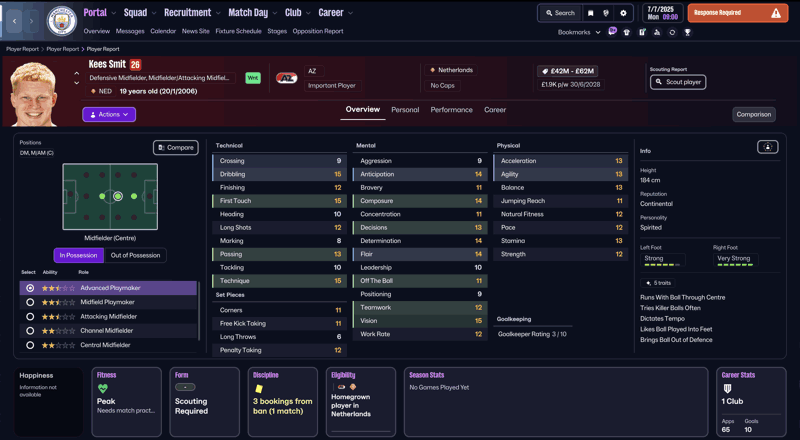Click the Form dash indicator

(x=185, y=387)
